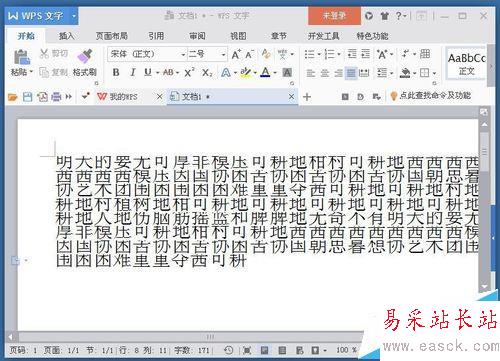Open the text highlight color dropdown arrow

click(255, 73)
